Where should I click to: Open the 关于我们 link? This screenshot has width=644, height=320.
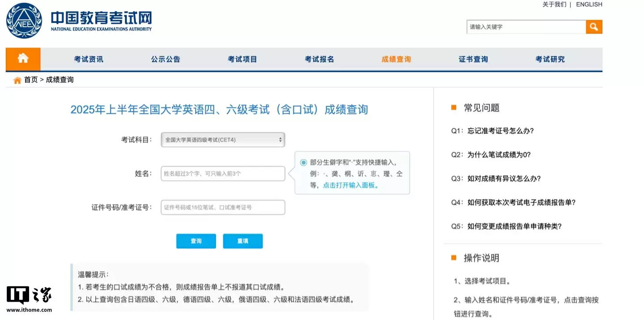[x=554, y=4]
